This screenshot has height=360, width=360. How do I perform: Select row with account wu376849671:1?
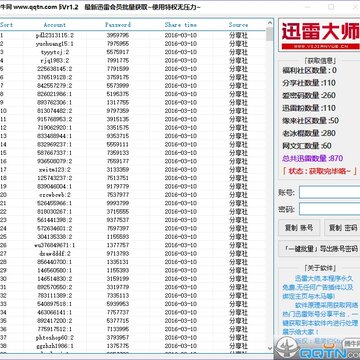[x=133, y=245]
